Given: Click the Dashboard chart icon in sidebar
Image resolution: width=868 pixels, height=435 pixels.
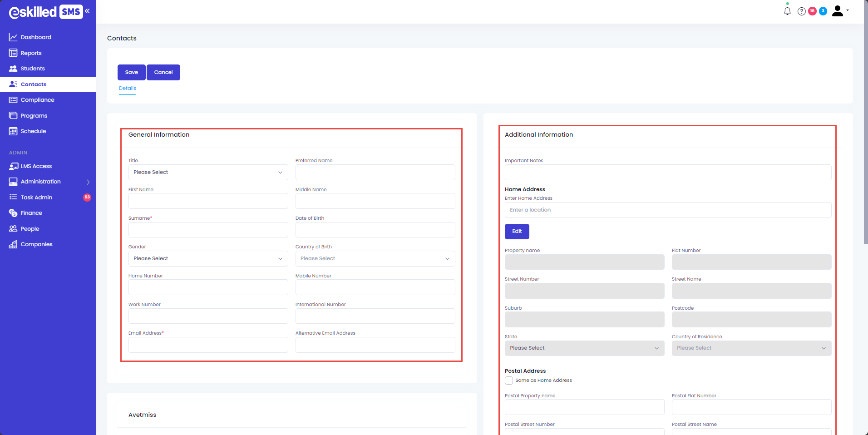Looking at the screenshot, I should (x=13, y=37).
